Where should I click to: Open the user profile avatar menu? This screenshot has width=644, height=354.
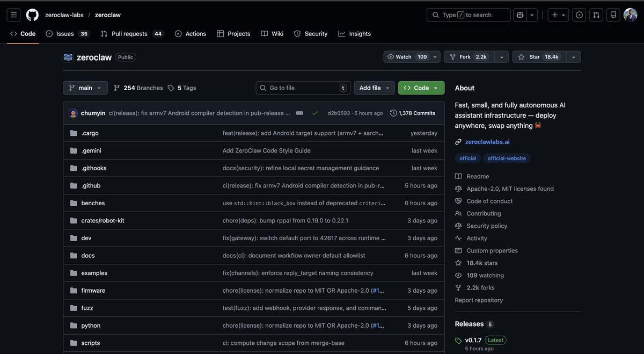click(630, 15)
